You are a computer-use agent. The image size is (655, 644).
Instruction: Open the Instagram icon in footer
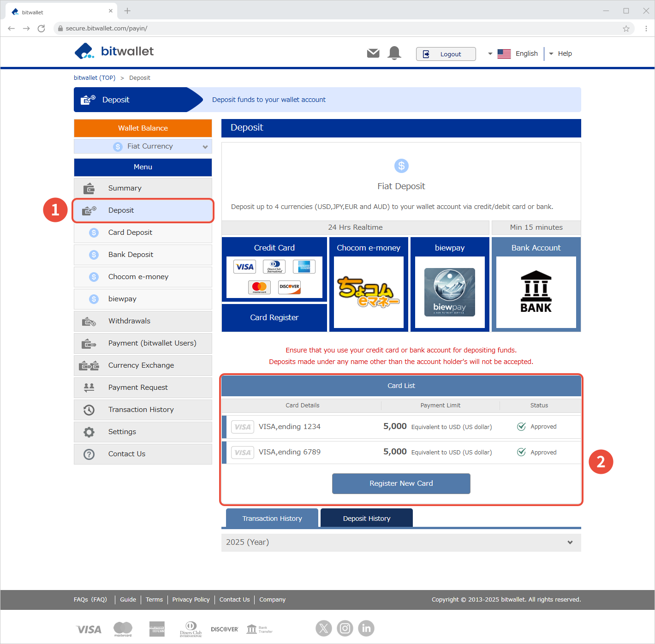point(345,628)
